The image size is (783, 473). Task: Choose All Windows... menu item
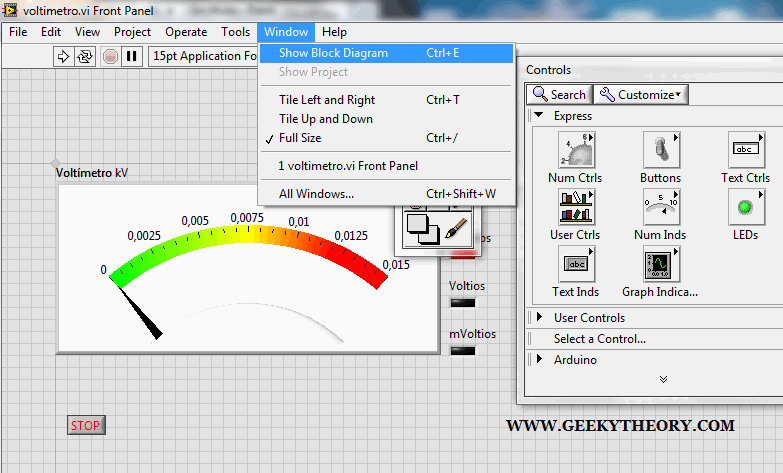click(x=387, y=194)
